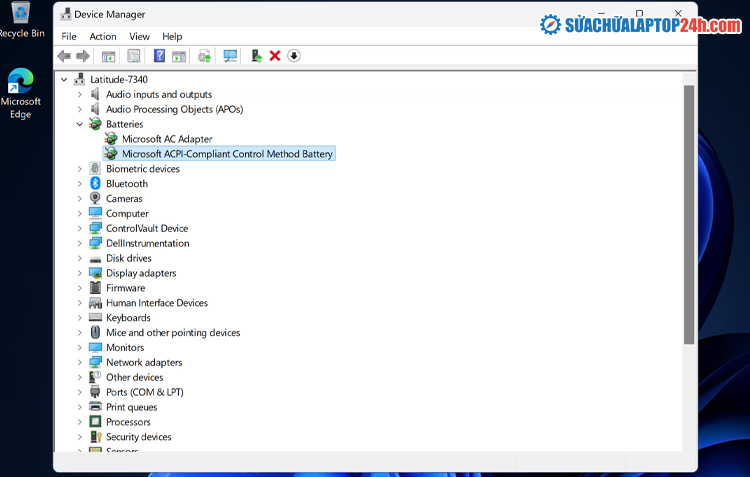The width and height of the screenshot is (750, 477).
Task: Collapse the Latitude-7340 root node
Action: tap(64, 79)
